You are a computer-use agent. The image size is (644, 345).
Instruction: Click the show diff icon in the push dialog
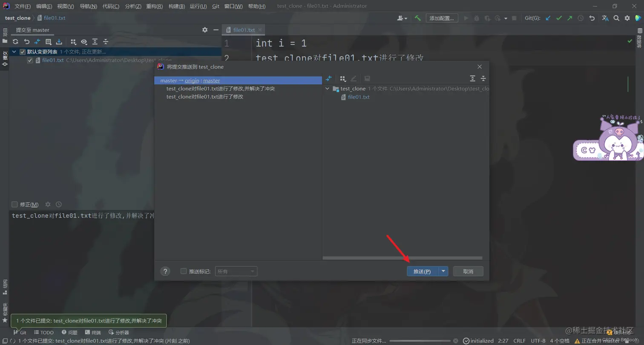click(x=328, y=79)
